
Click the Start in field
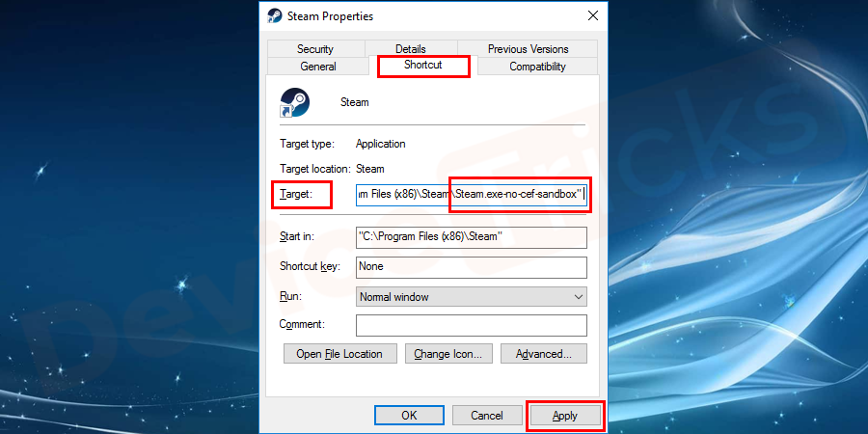pos(471,236)
